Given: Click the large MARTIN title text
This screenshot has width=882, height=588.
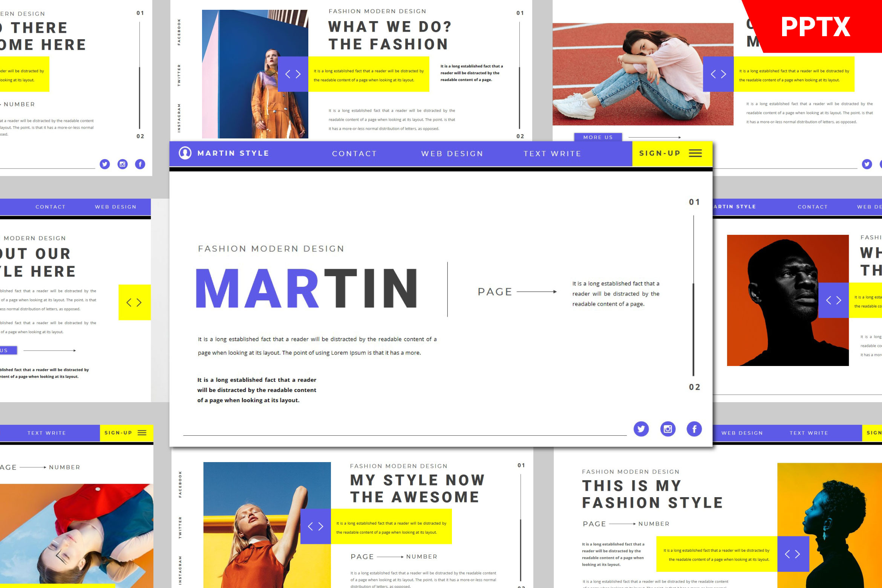Looking at the screenshot, I should (306, 288).
